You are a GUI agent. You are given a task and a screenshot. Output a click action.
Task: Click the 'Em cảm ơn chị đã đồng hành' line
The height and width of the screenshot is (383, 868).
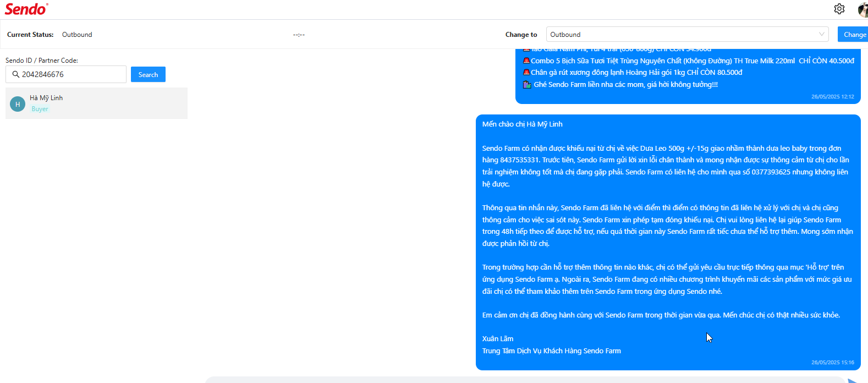click(x=661, y=315)
